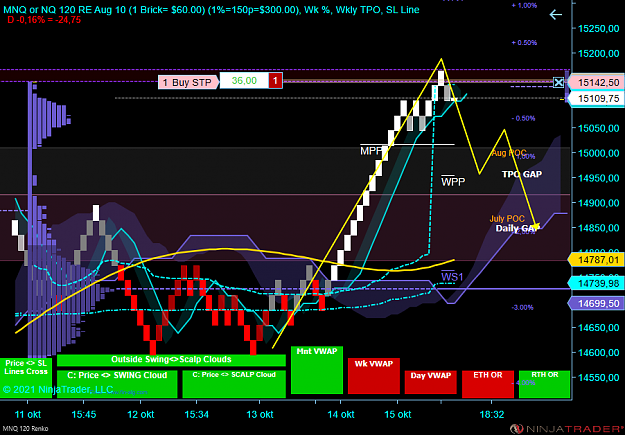Click the + 1.00% weekly percent label

pos(524,6)
